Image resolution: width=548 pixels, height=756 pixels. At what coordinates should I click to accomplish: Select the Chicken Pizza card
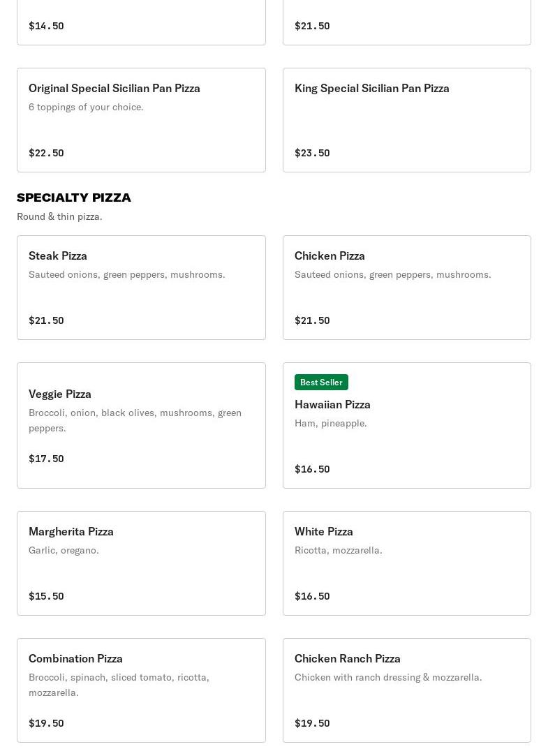click(x=406, y=287)
